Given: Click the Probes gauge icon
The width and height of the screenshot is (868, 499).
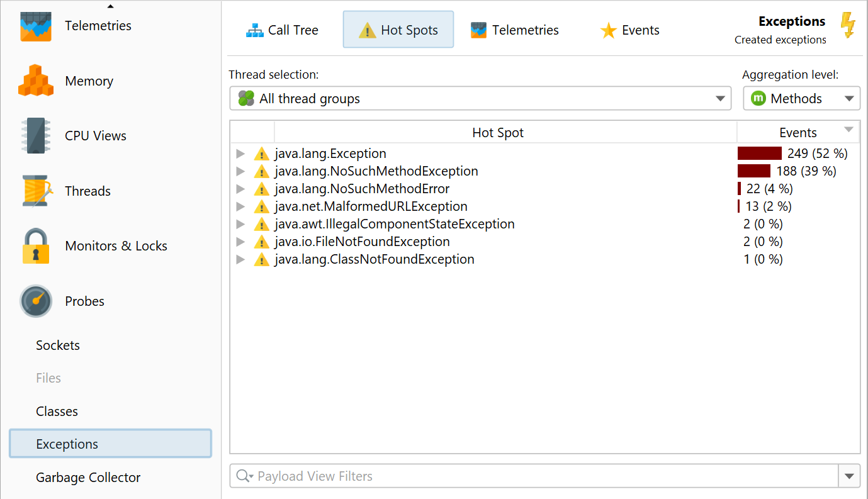Looking at the screenshot, I should (x=35, y=301).
